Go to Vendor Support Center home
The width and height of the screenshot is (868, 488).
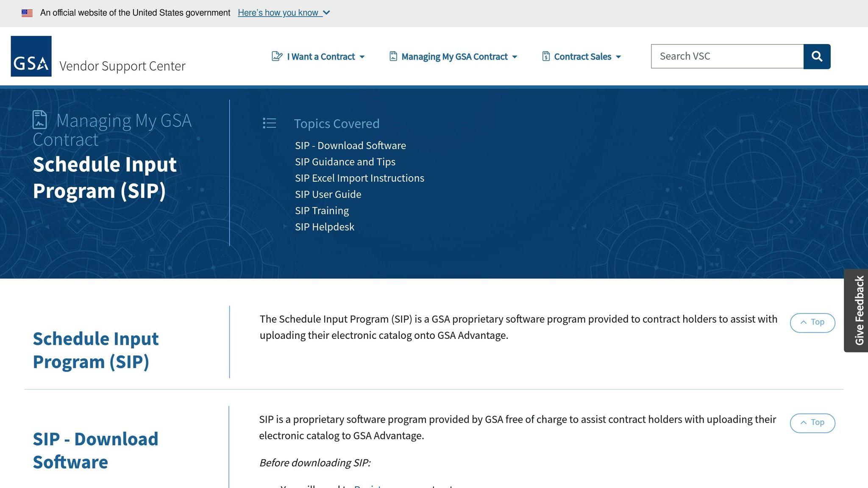pyautogui.click(x=122, y=66)
